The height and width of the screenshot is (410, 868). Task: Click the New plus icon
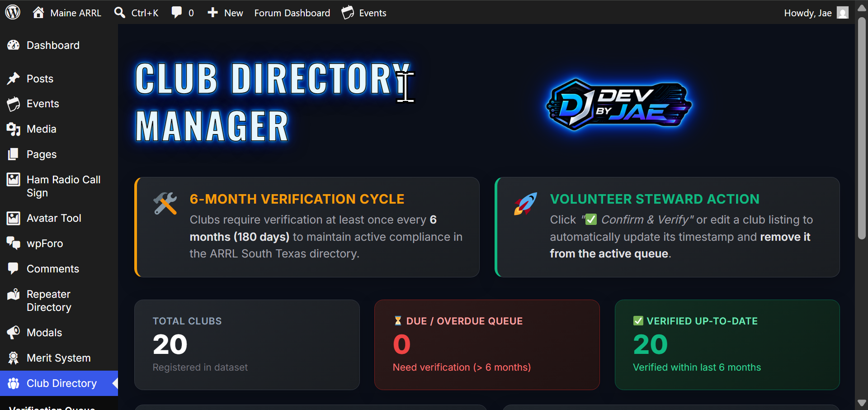point(212,13)
